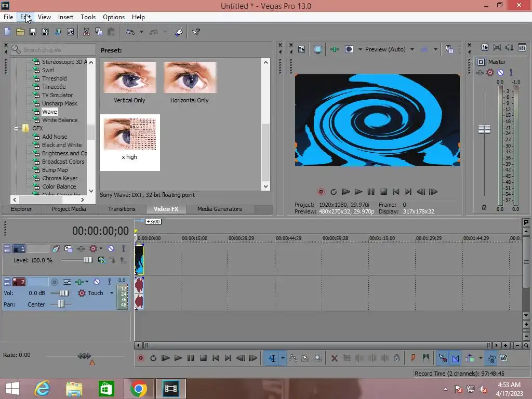Adjust the track 1 Level slider
This screenshot has width=532, height=399.
pyautogui.click(x=87, y=260)
